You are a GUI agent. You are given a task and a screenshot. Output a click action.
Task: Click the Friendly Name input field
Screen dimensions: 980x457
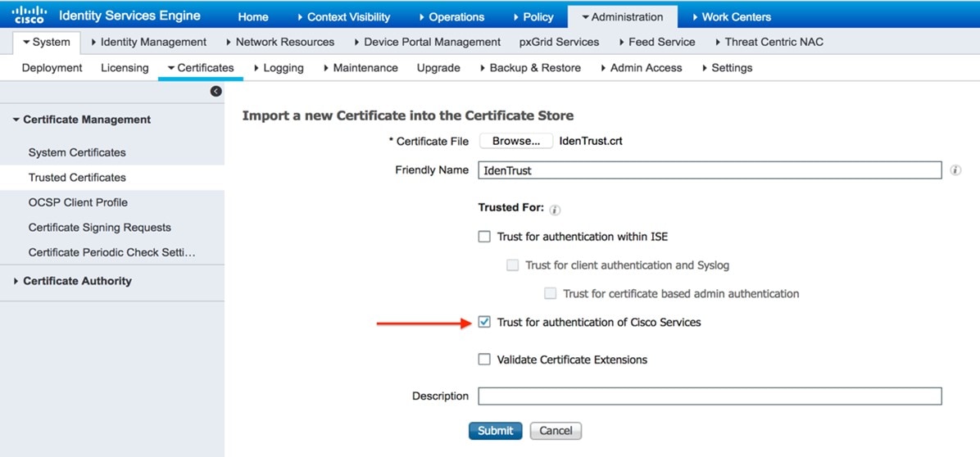click(x=710, y=170)
